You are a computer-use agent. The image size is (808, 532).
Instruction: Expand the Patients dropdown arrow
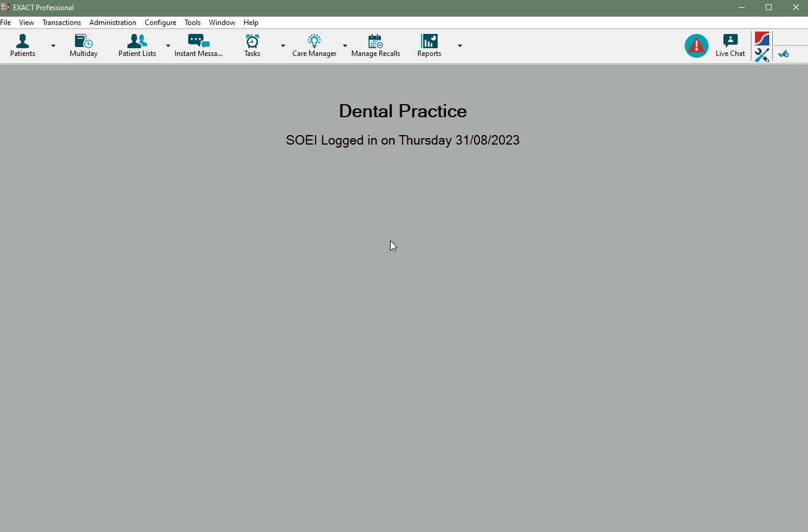coord(53,46)
